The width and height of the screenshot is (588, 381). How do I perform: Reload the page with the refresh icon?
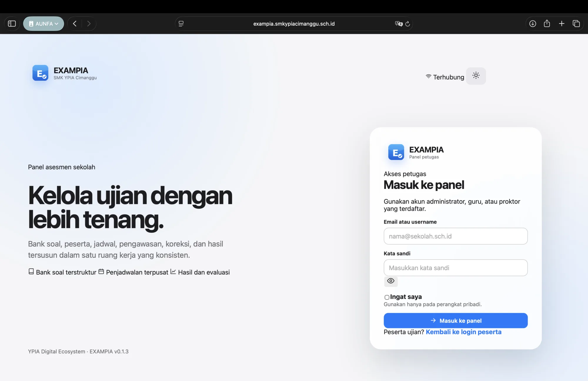tap(407, 24)
